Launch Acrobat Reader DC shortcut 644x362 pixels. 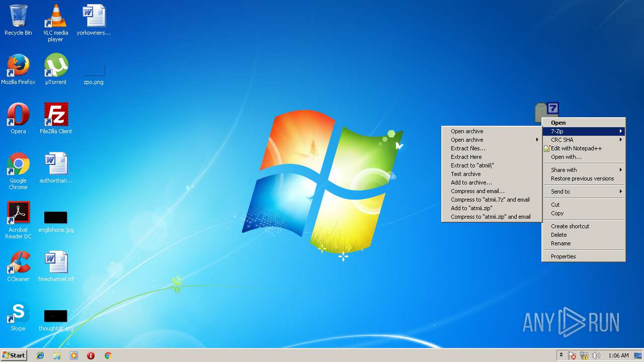click(x=18, y=221)
